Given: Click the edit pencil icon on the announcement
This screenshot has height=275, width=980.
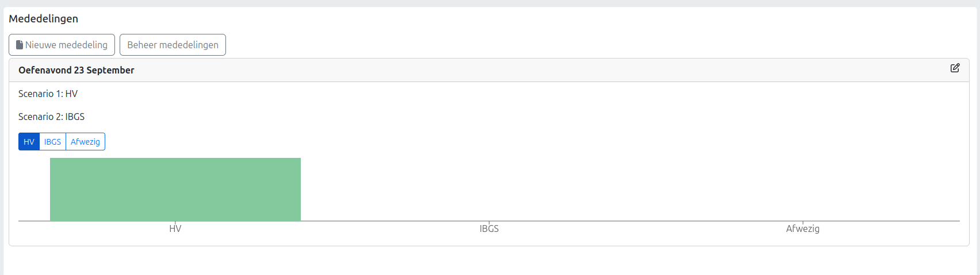Looking at the screenshot, I should click(955, 68).
